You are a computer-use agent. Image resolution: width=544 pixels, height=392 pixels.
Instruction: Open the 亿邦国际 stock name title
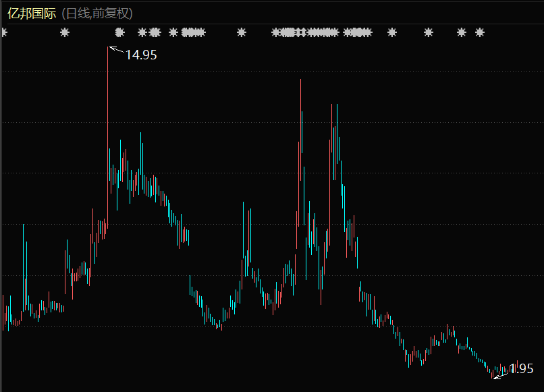tap(32, 13)
